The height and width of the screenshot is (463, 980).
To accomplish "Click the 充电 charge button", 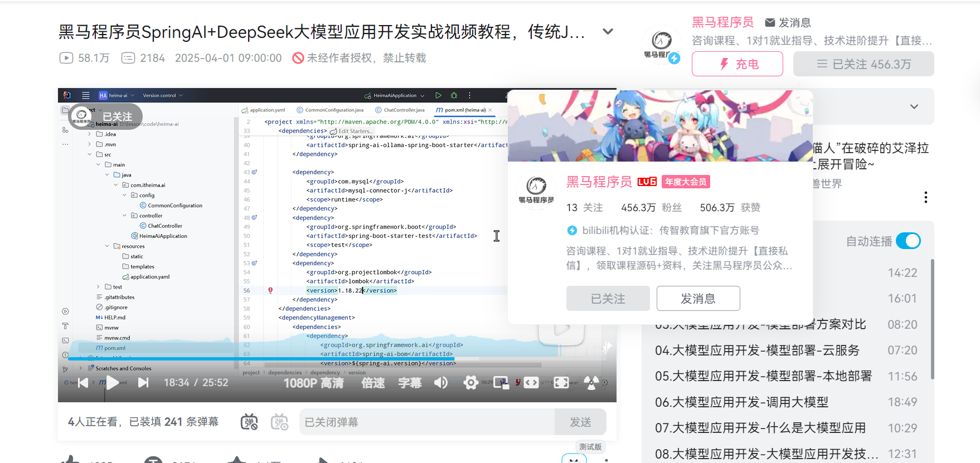I will pyautogui.click(x=737, y=64).
